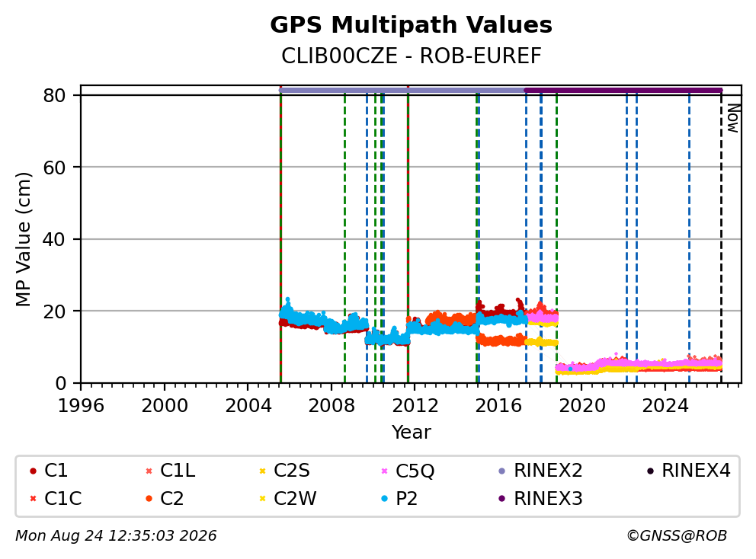Screen dimensions: 756x559
Task: Click the P2 legend blue dot
Action: click(384, 498)
